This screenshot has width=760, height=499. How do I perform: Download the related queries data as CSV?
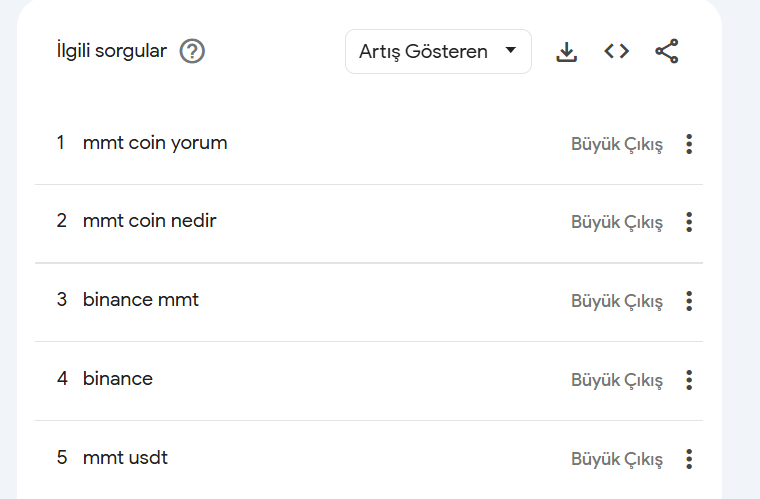[567, 51]
